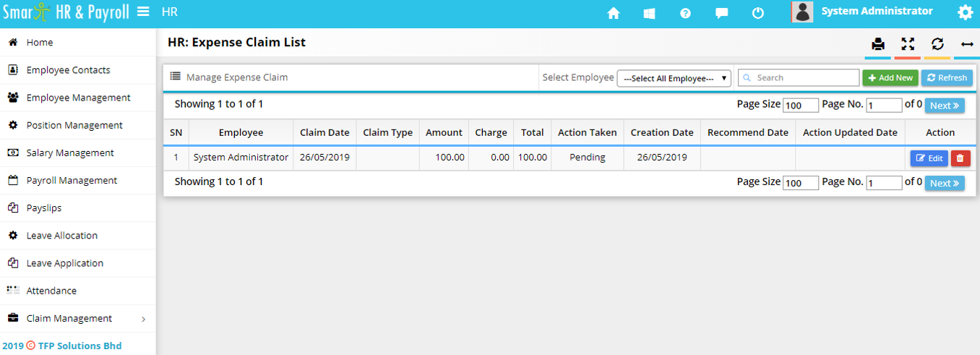Open the chat messages icon in header
This screenshot has height=355, width=980.
(x=721, y=13)
